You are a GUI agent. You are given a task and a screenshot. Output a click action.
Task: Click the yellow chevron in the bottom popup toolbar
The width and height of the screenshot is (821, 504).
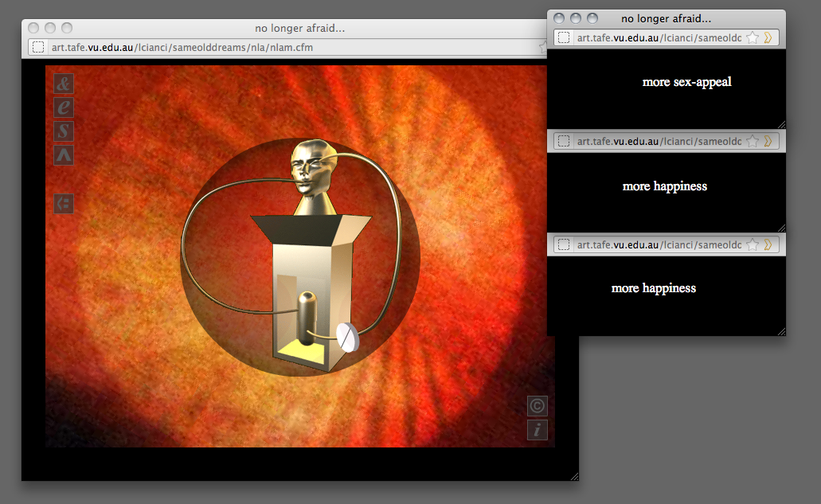click(768, 245)
